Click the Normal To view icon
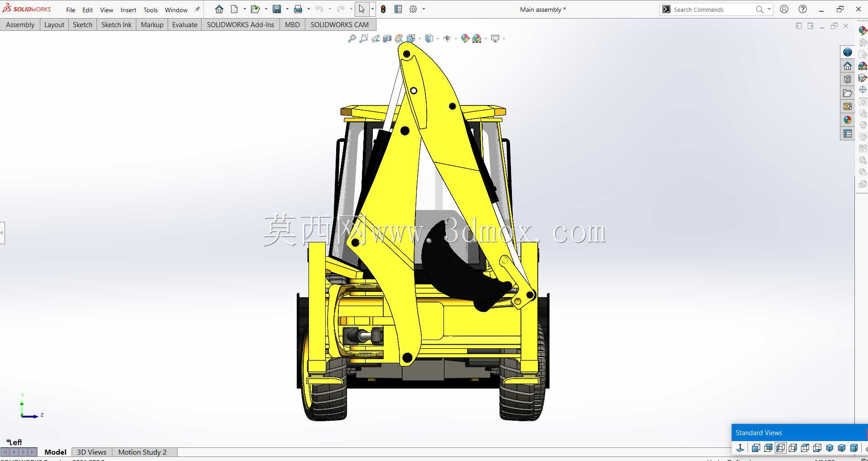This screenshot has width=868, height=461. coord(740,448)
